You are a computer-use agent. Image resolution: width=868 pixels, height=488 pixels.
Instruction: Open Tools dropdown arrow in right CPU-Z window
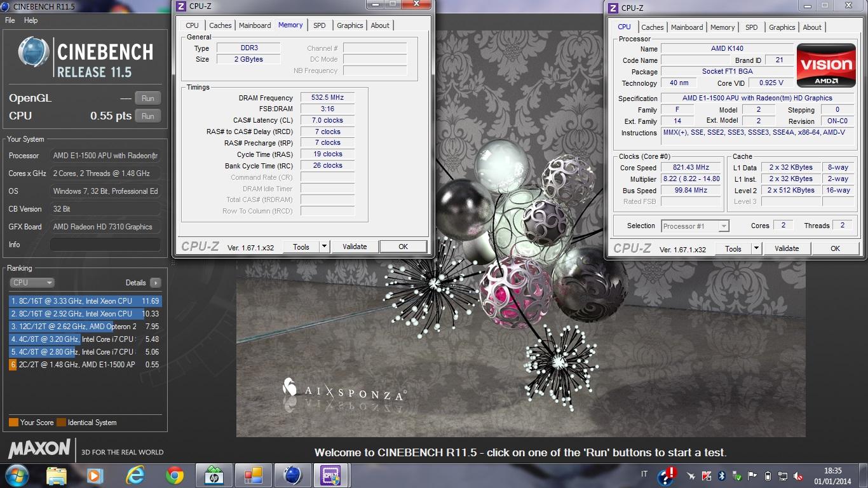pos(756,248)
